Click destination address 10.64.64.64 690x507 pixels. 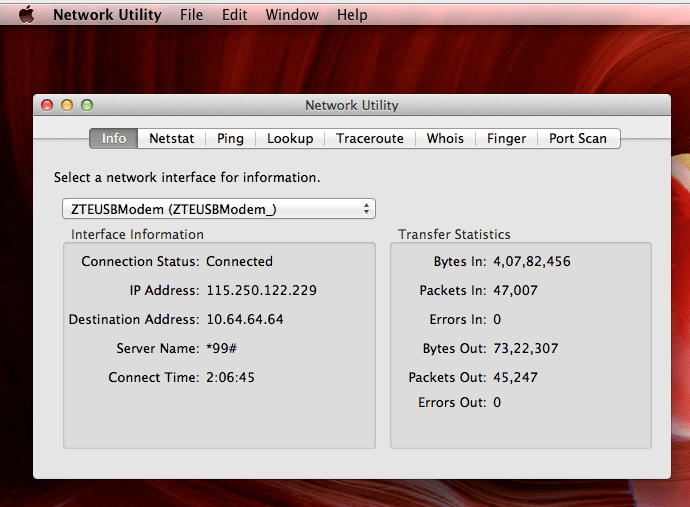coord(245,320)
